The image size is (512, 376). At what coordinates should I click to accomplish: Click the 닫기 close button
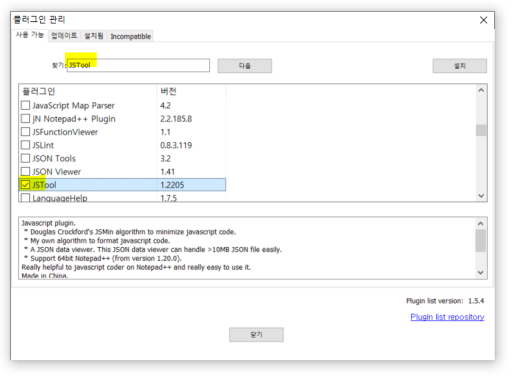(256, 335)
